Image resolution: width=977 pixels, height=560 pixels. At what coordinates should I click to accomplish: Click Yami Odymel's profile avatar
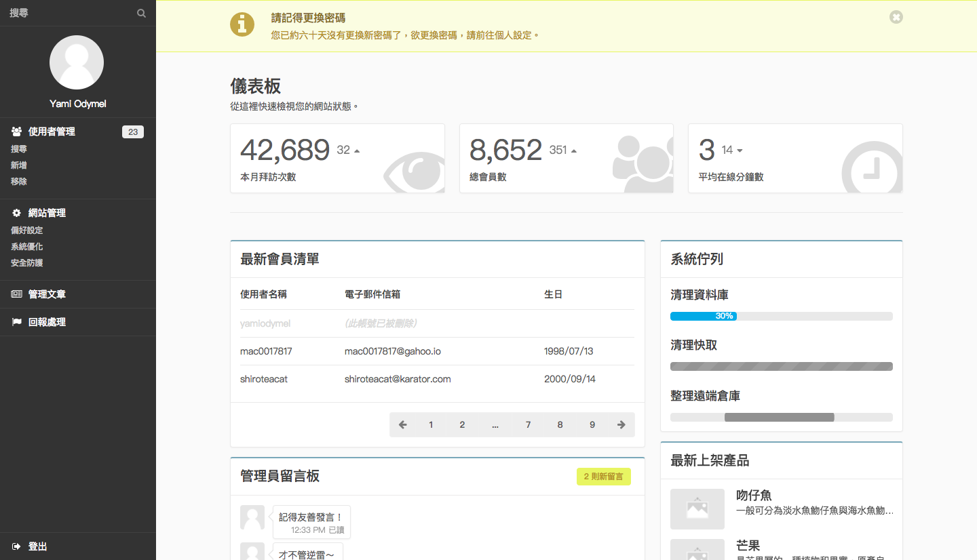coord(77,62)
